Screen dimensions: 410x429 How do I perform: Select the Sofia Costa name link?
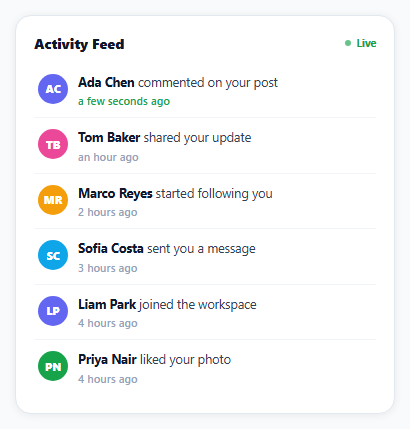[111, 249]
